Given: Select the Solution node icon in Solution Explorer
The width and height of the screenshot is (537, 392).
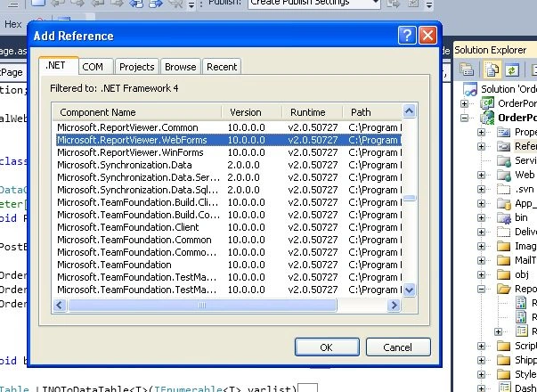Looking at the screenshot, I should coord(470,89).
